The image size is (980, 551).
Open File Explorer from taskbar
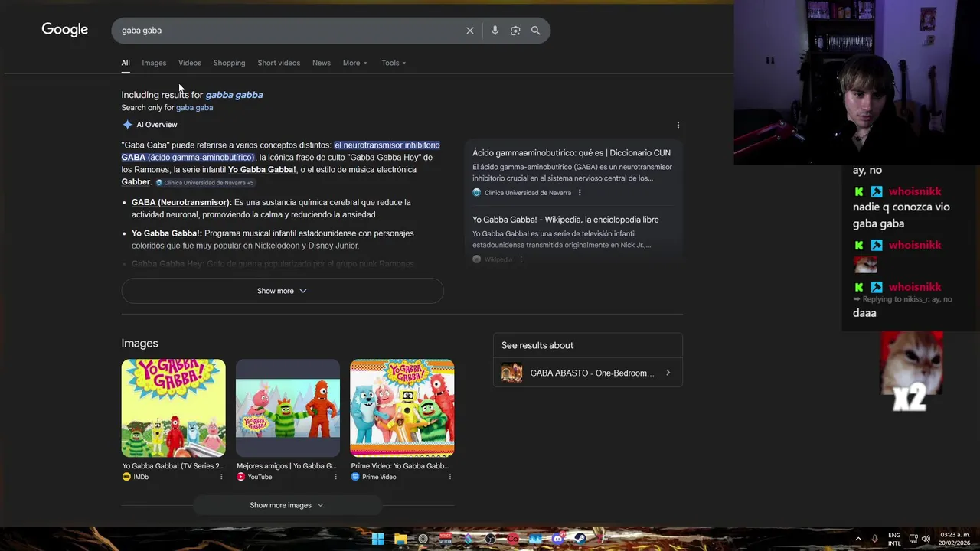tap(400, 539)
